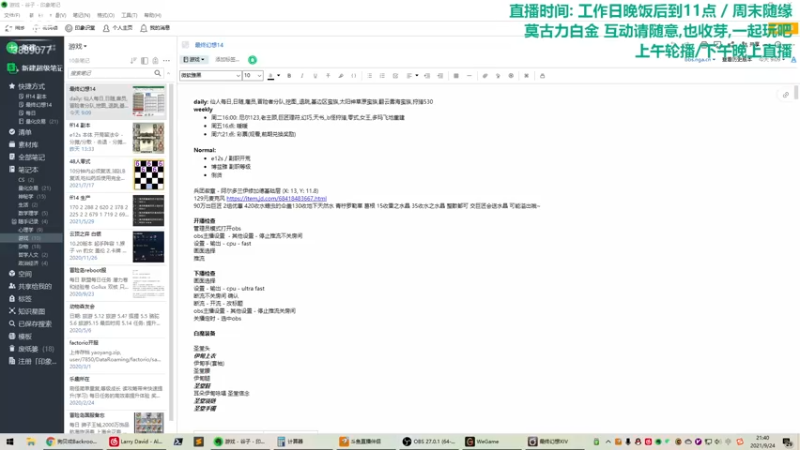Screen dimensions: 800x450
Task: Open WeGame from the taskbar
Action: (x=483, y=441)
